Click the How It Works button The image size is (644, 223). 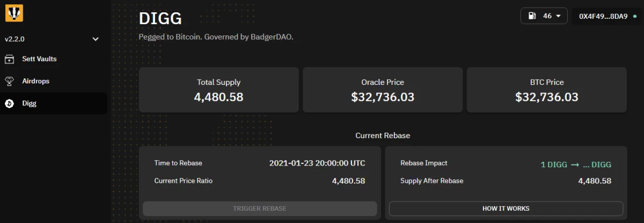pyautogui.click(x=506, y=208)
